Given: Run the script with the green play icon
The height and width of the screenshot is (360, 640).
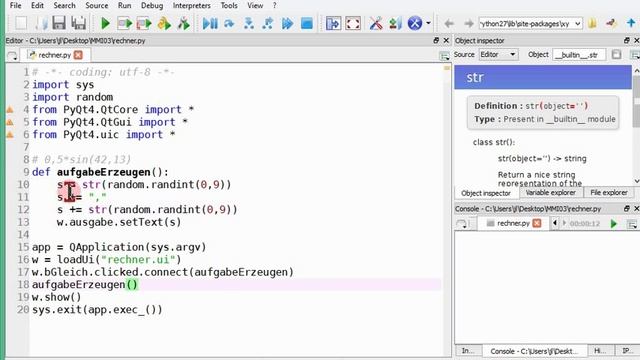Looking at the screenshot, I should point(105,23).
